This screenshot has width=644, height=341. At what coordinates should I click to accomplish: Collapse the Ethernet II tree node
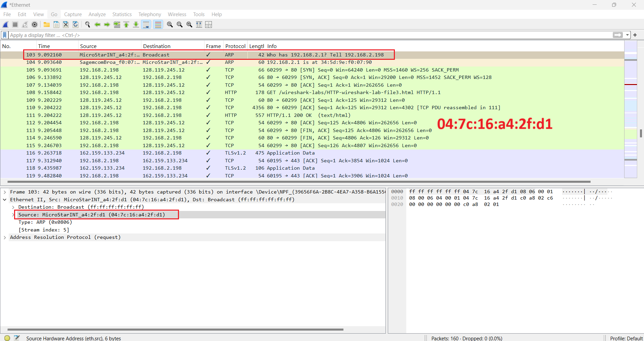[x=5, y=200]
